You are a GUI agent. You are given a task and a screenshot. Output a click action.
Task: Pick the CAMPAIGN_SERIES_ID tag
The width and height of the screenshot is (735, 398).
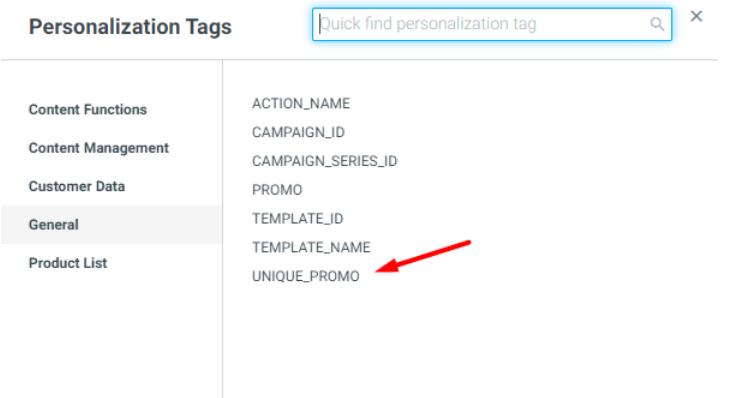click(324, 161)
